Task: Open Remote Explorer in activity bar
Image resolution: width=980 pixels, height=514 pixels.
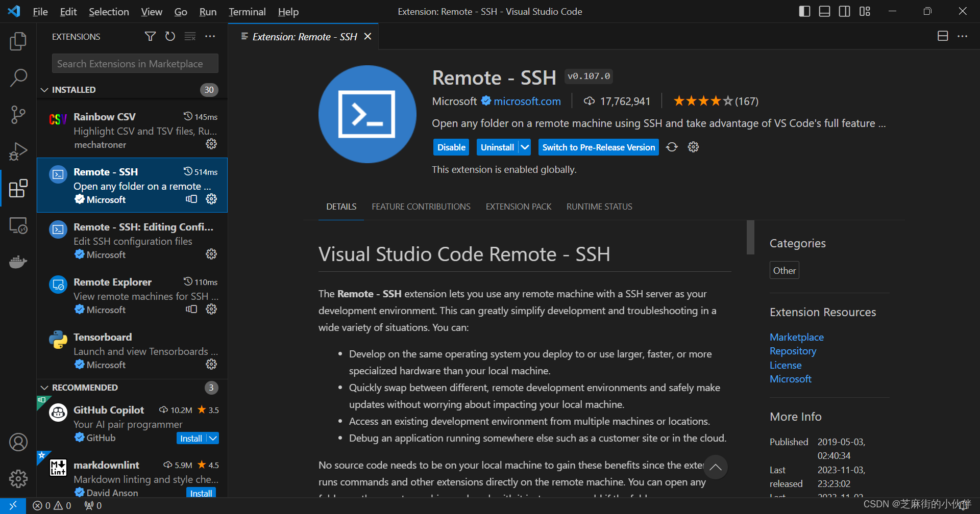Action: (18, 225)
